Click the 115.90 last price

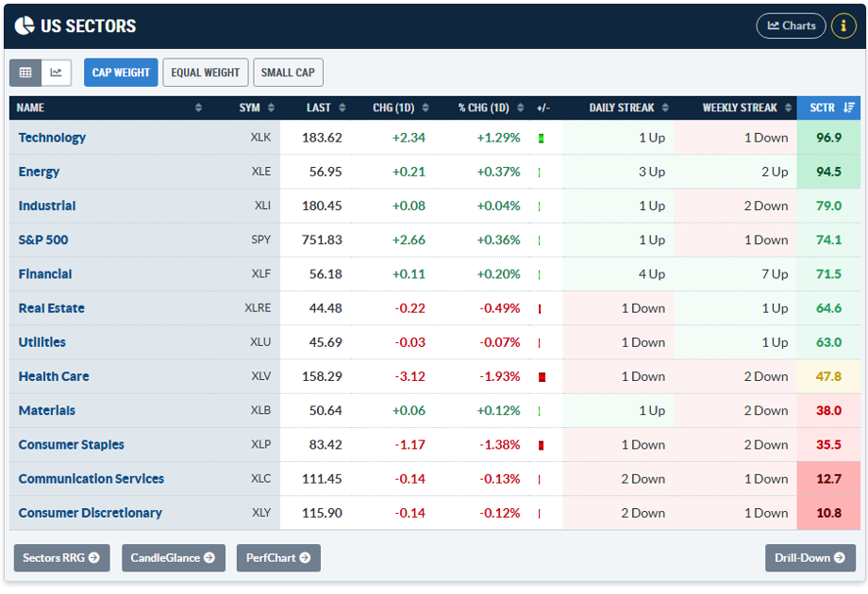point(322,513)
